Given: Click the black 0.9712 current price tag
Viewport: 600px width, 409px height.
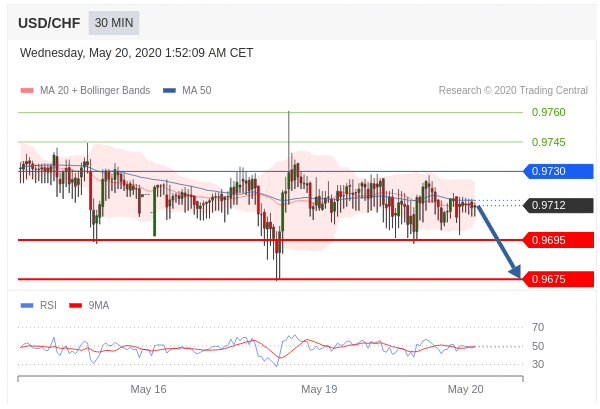Looking at the screenshot, I should [x=558, y=205].
